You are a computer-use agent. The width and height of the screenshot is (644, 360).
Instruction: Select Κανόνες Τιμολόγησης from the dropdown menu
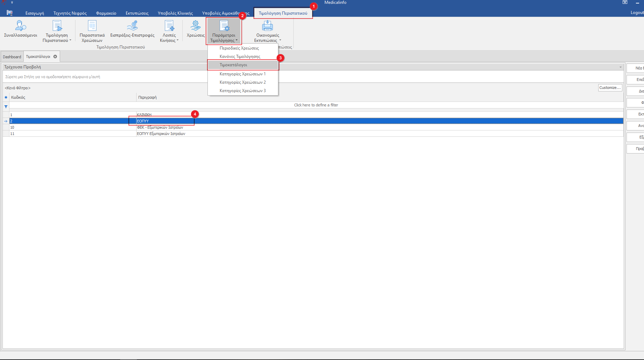coord(240,57)
